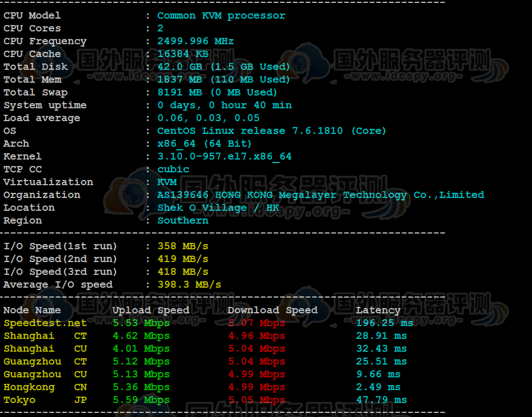Click the 'cubic' TCP CC value
Screen dimensions: 532x417
point(173,169)
